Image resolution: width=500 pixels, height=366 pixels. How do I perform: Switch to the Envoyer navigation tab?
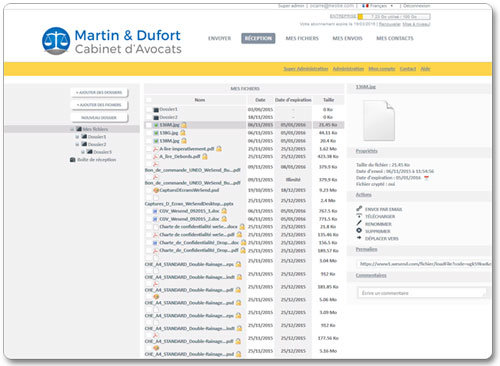(219, 38)
